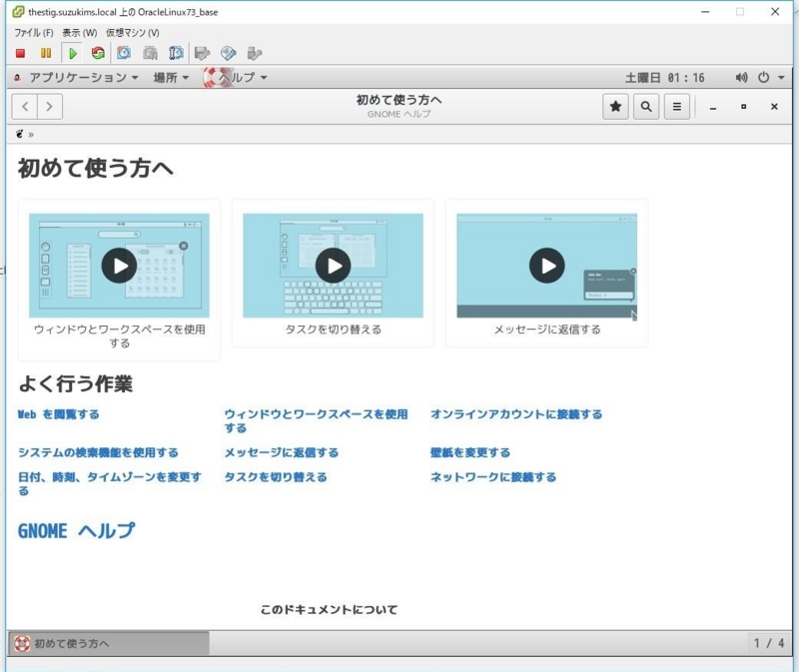Revert to snapshot using the second snapshot icon

point(150,53)
